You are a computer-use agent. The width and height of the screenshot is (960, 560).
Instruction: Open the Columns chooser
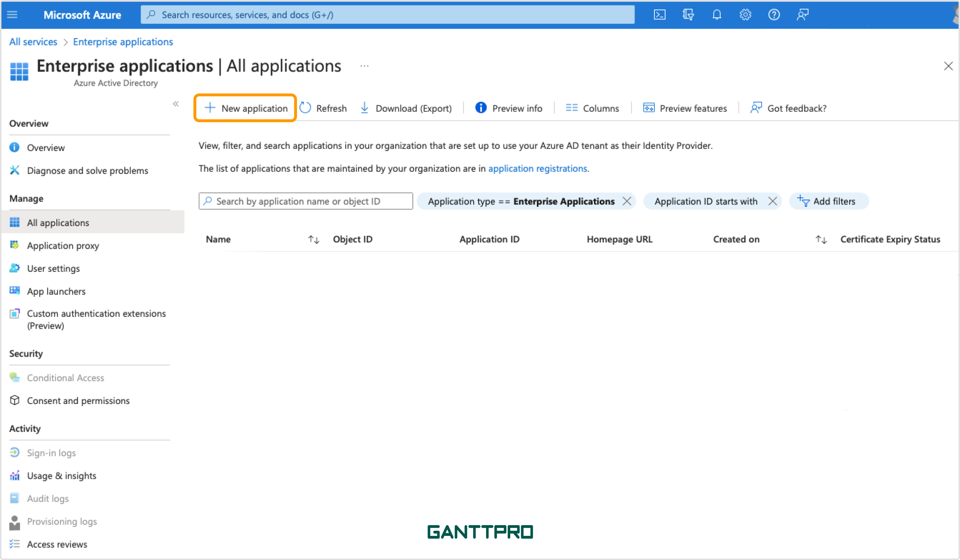click(x=593, y=108)
